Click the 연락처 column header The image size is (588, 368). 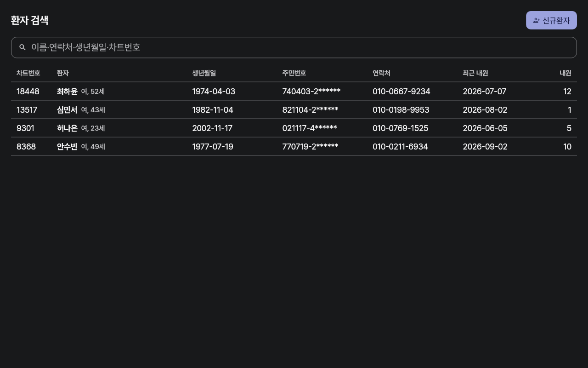point(381,73)
